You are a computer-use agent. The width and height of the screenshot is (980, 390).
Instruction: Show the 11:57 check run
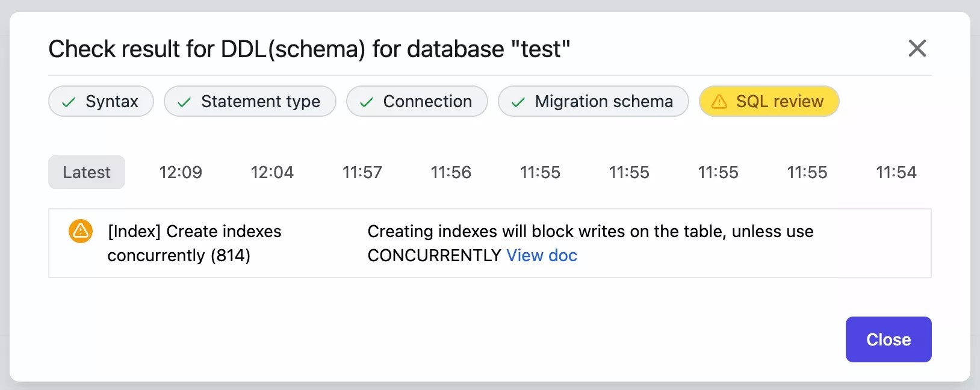click(x=362, y=172)
